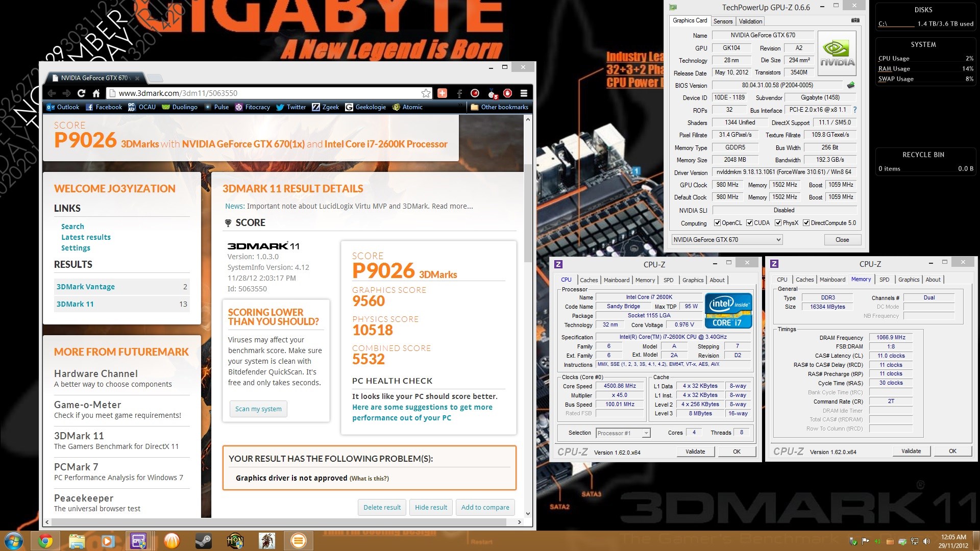Open the SPD tab in right CPU-Z
The image size is (980, 551).
pyautogui.click(x=884, y=280)
